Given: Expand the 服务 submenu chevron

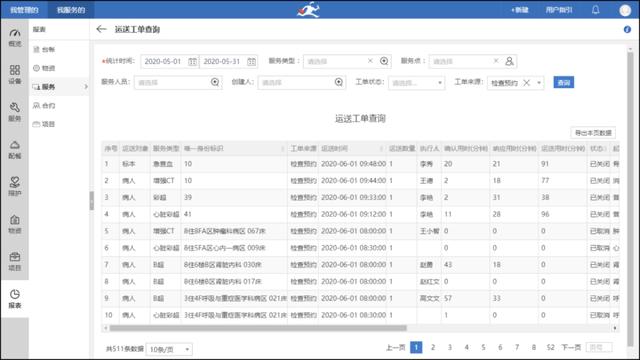Looking at the screenshot, I should 86,87.
